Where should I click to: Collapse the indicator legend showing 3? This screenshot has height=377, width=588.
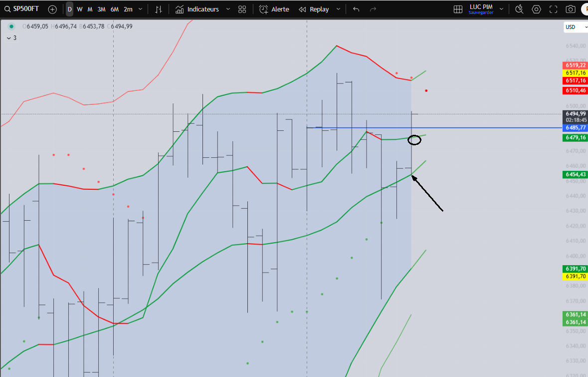click(x=11, y=38)
